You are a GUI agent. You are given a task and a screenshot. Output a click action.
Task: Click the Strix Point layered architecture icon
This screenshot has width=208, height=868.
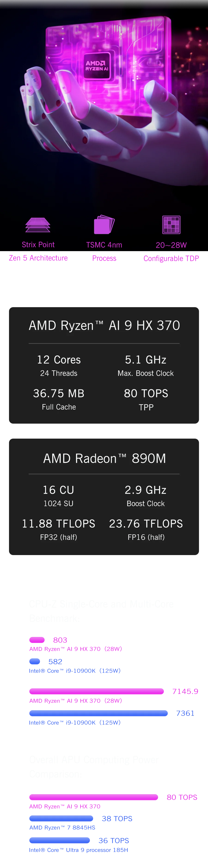coord(38,225)
